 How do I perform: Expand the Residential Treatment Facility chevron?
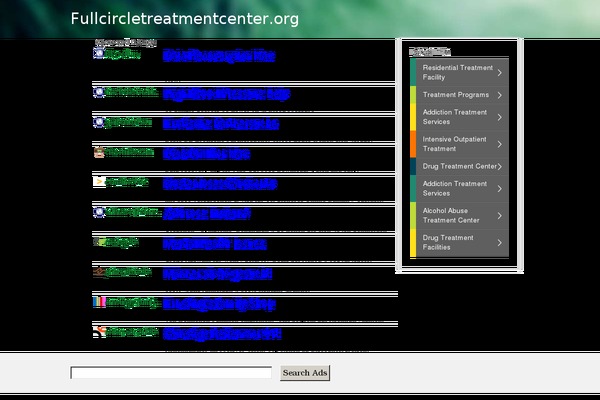click(x=500, y=72)
